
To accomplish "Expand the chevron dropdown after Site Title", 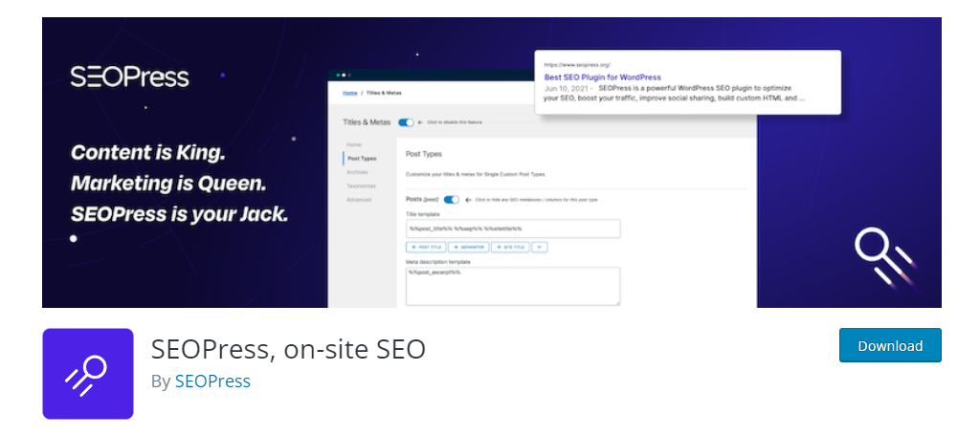I will click(540, 248).
